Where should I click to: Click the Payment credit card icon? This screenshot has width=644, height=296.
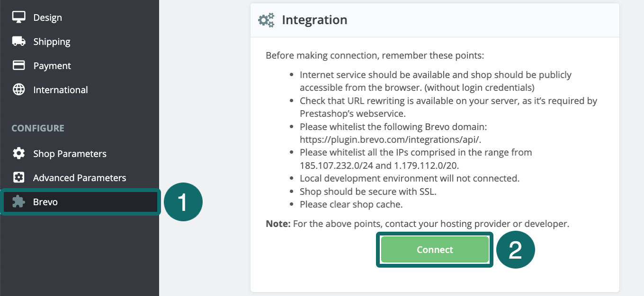pos(18,66)
